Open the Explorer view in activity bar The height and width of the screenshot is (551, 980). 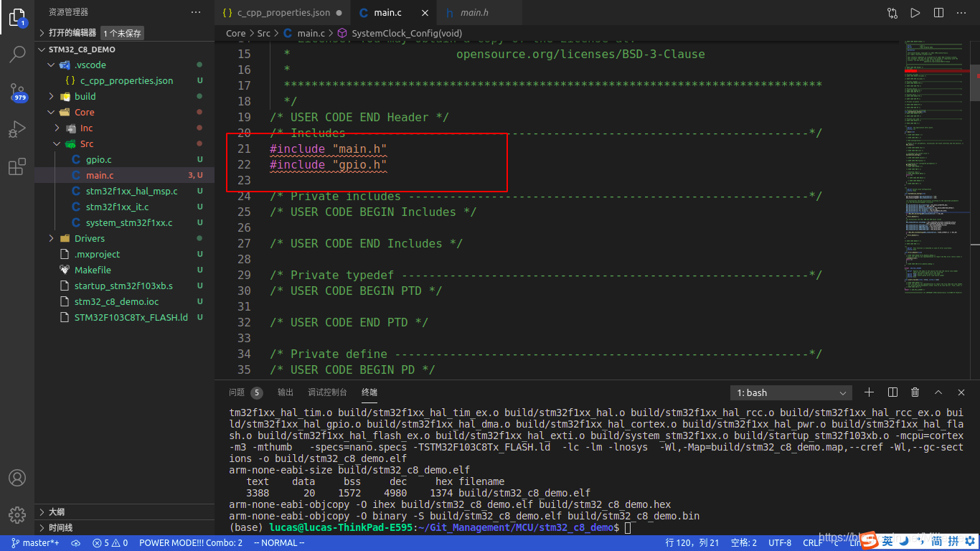pyautogui.click(x=17, y=17)
